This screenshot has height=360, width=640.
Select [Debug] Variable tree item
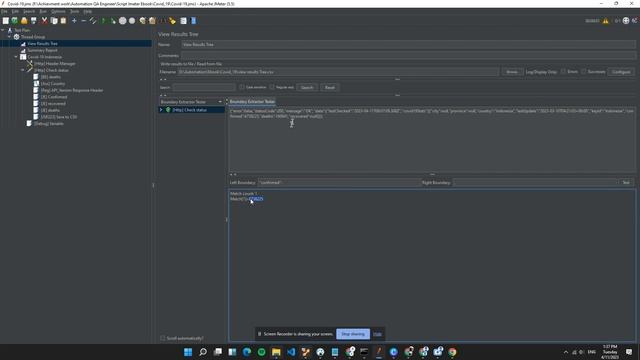click(49, 124)
